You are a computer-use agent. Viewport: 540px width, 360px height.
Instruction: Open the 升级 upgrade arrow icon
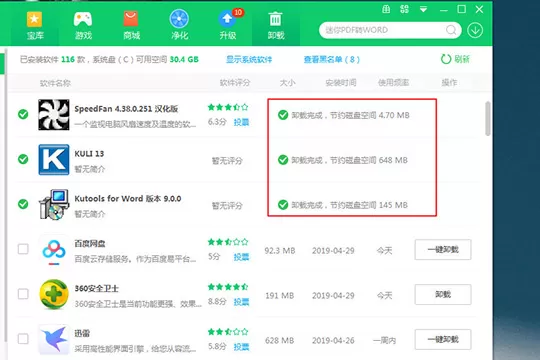pos(228,25)
